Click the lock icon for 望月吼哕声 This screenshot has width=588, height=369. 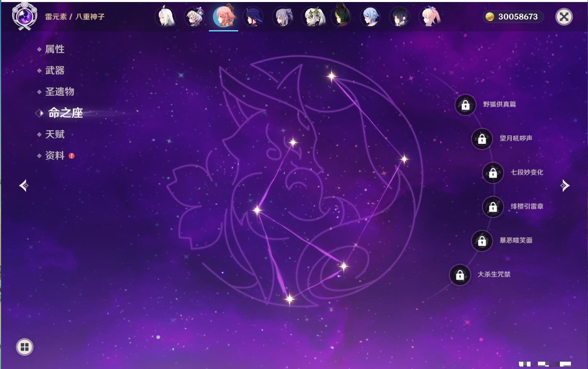482,139
